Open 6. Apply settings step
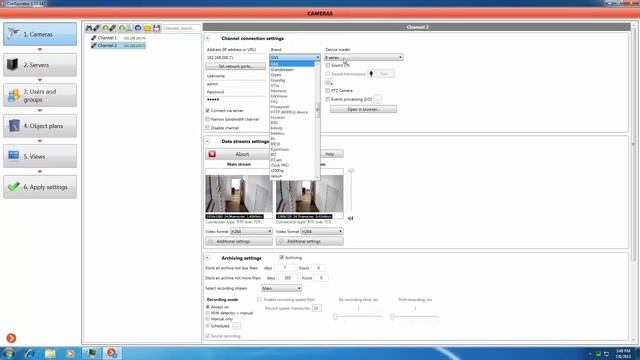Viewport: 640px width, 360px height. tap(40, 187)
